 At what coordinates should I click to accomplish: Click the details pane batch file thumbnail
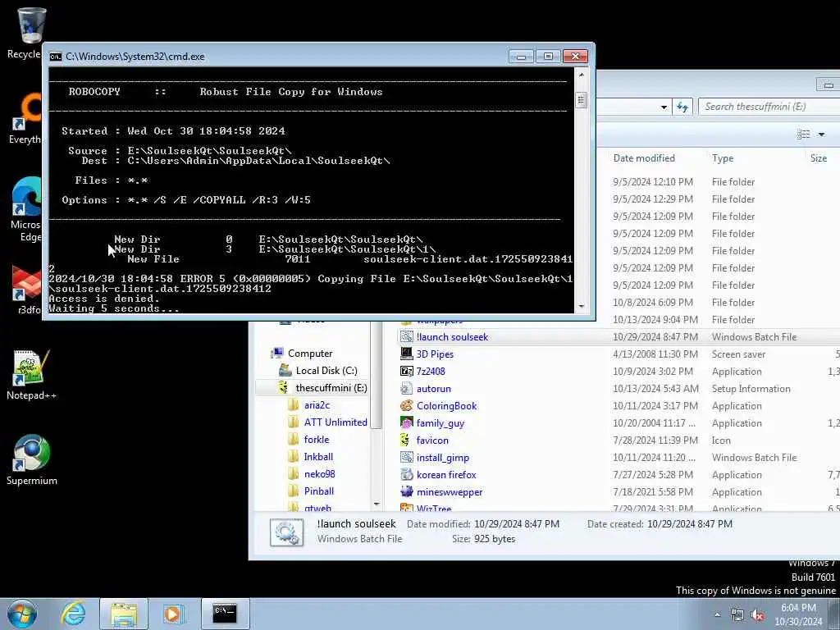click(x=286, y=532)
